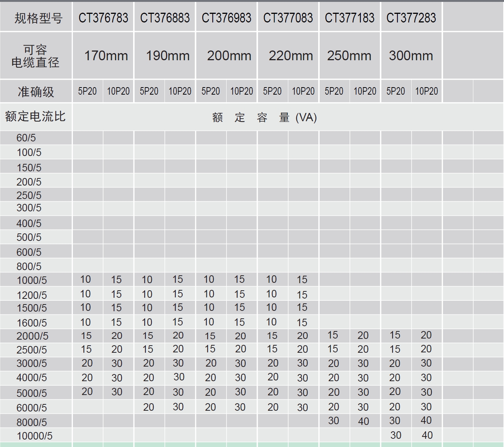Click the 准确级 row label
Screen dimensions: 504x447
pos(36,92)
